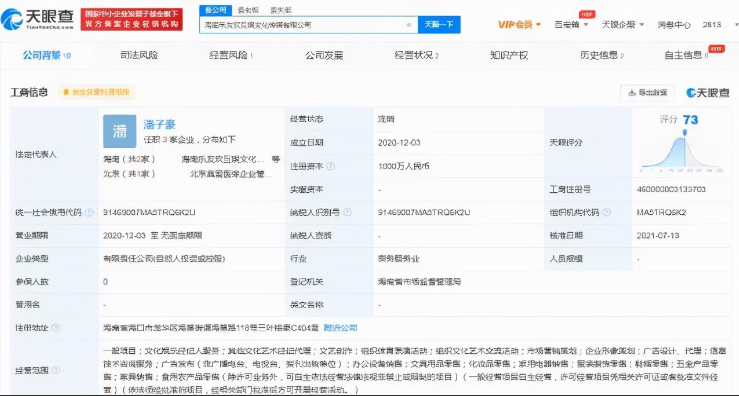Open the 经营风险 tab

tap(231, 55)
